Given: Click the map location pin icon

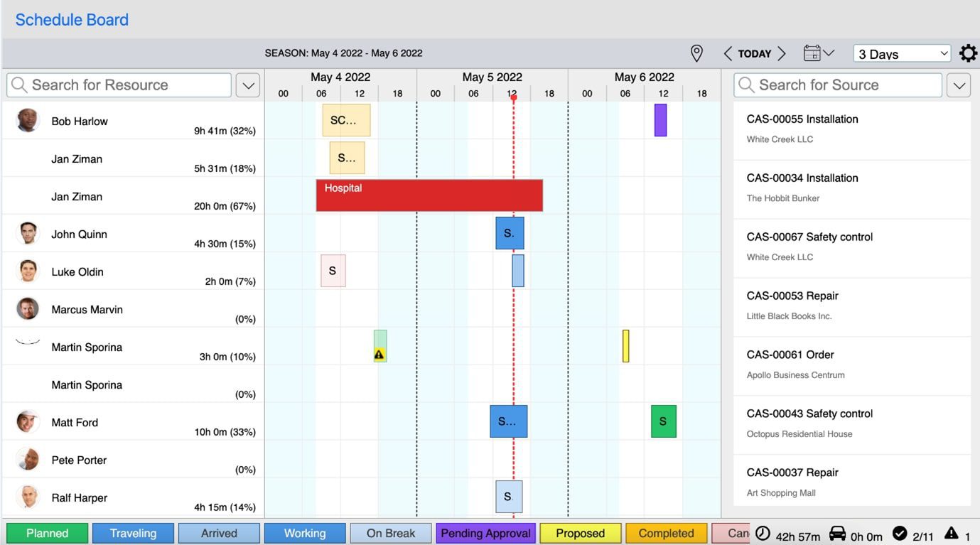Looking at the screenshot, I should [x=696, y=53].
